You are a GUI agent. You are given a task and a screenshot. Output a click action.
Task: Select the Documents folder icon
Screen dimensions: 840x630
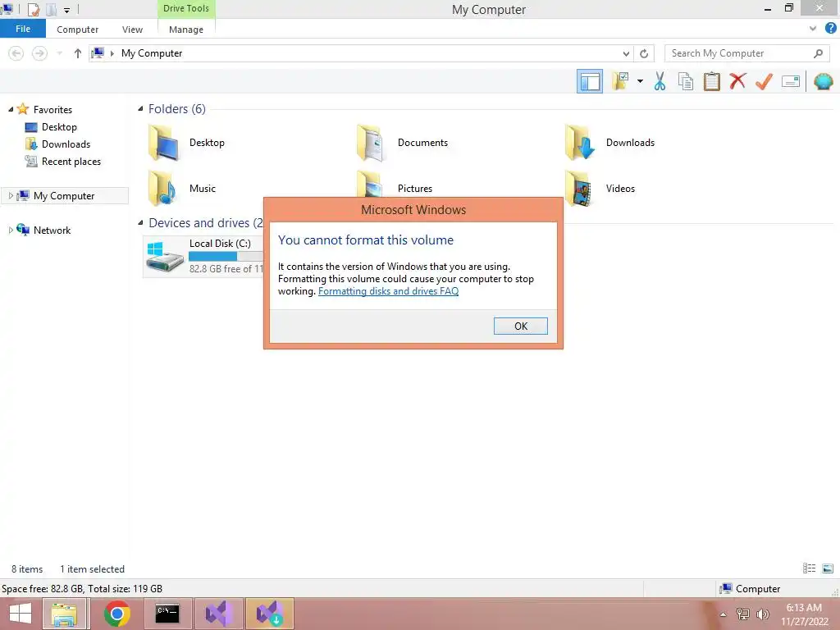[x=372, y=143]
